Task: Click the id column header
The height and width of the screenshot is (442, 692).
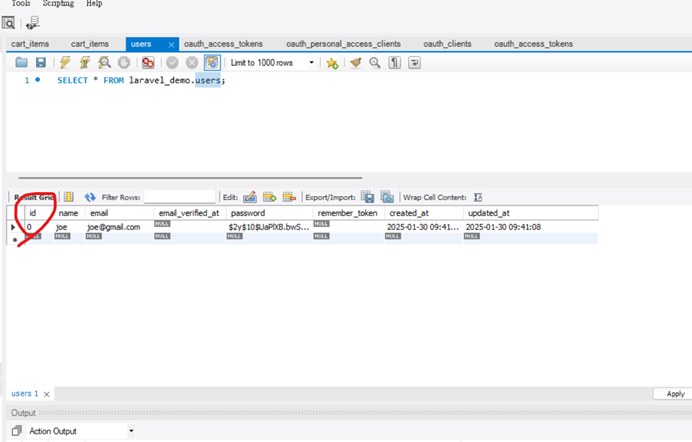Action: tap(39, 213)
